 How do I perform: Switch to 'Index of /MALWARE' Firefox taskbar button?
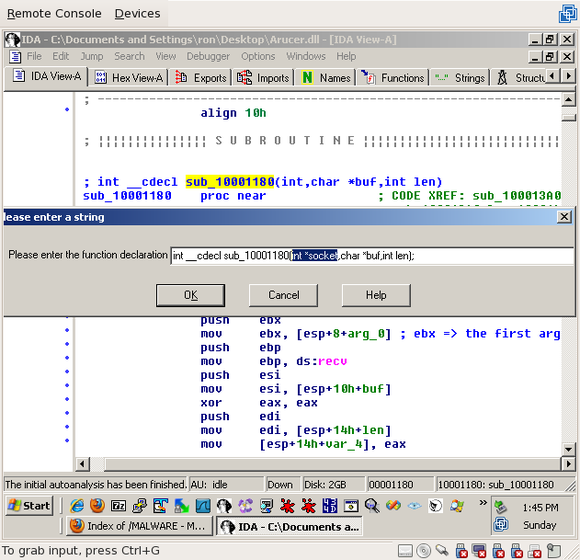pos(139,526)
